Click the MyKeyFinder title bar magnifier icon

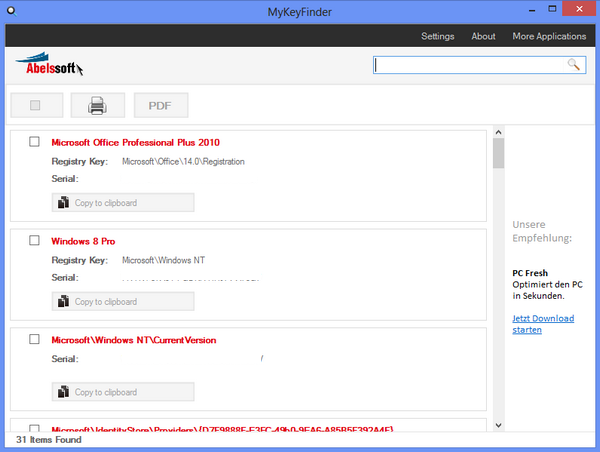pos(12,11)
